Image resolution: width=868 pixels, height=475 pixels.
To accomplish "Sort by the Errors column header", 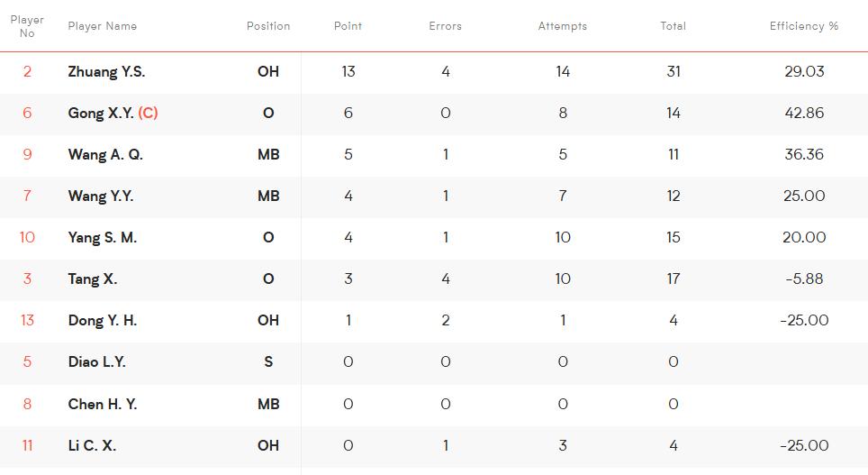I will coord(445,26).
